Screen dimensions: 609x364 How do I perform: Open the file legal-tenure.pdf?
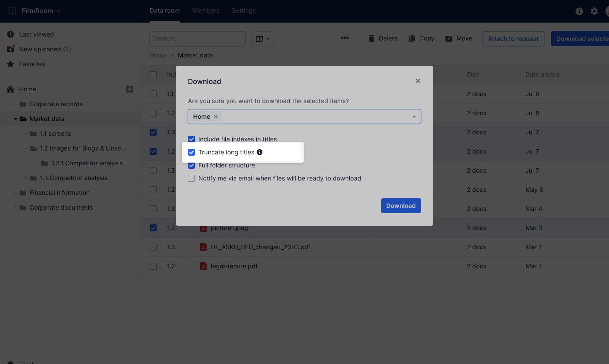[234, 266]
